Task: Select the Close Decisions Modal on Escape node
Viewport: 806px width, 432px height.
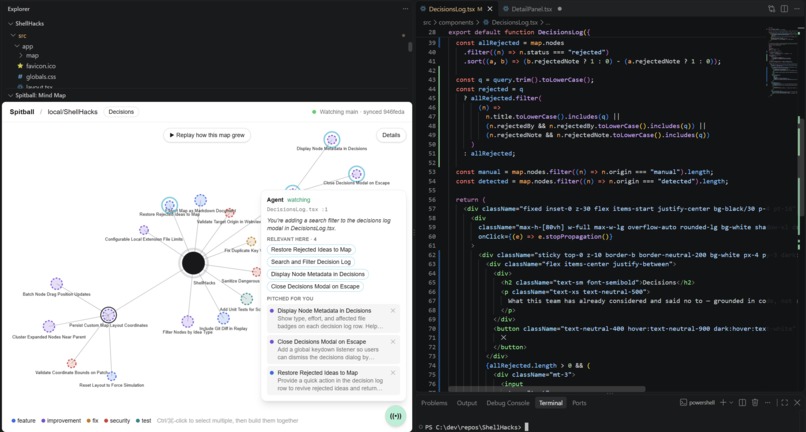Action: point(356,174)
